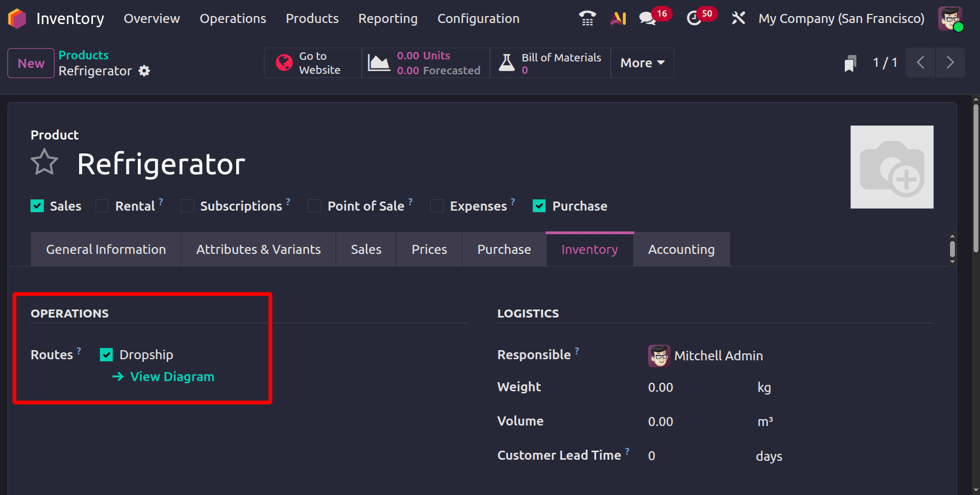980x495 pixels.
Task: Click the bookmark icon near the pager
Action: (851, 63)
